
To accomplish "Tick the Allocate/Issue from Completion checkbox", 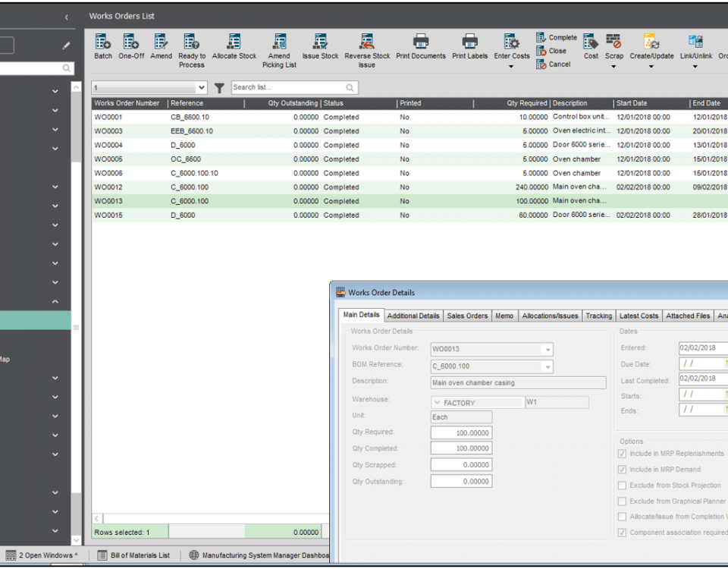I will tap(622, 517).
